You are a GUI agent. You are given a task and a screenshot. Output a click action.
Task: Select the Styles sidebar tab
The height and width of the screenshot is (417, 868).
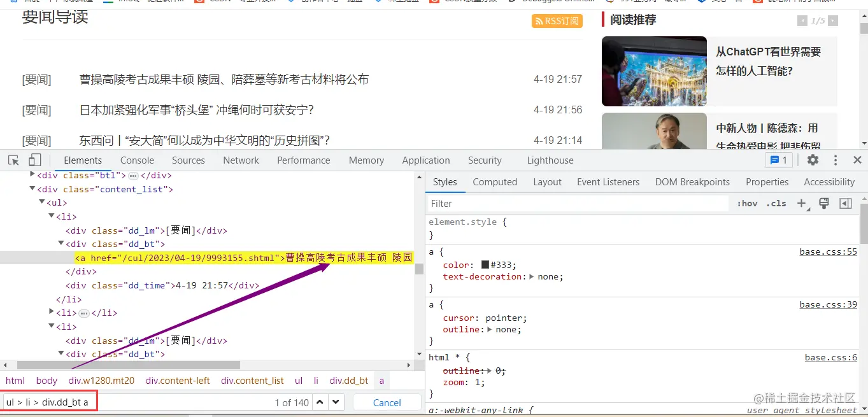point(445,182)
